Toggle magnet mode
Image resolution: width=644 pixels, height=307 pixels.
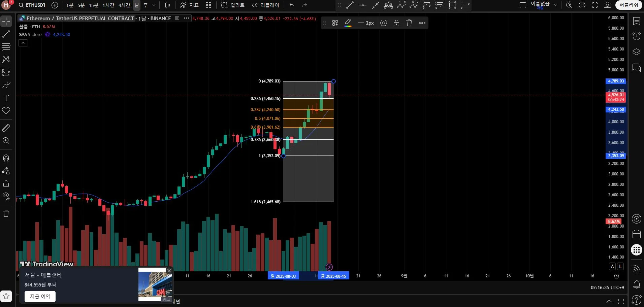point(6,158)
